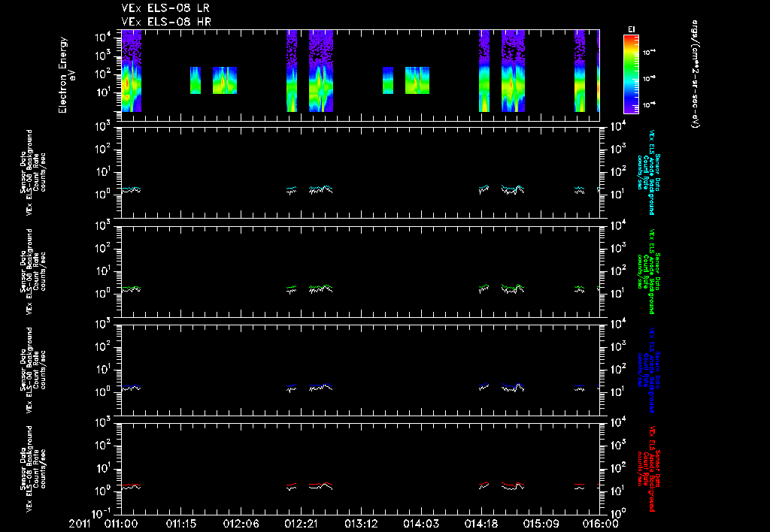Click the 'EI' label above the color bar

pos(631,29)
